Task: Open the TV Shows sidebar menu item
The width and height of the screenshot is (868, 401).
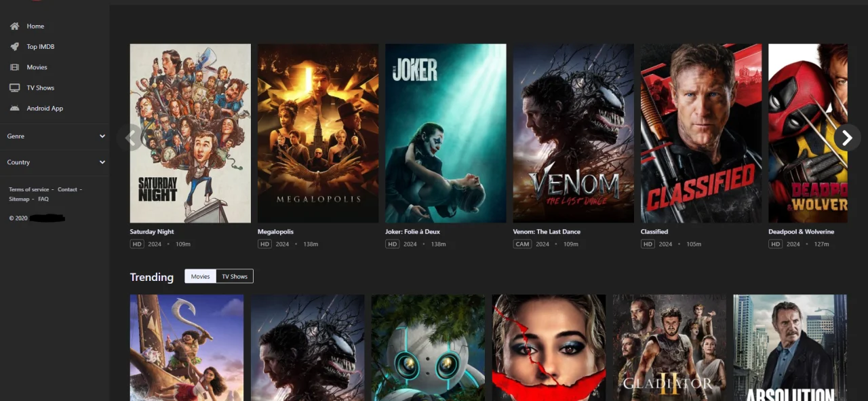Action: [40, 88]
